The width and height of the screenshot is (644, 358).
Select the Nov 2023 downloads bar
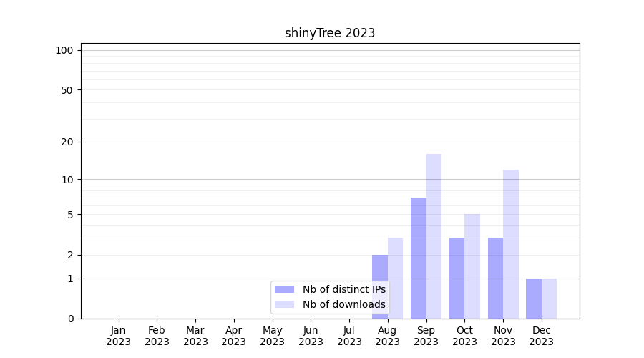pyautogui.click(x=511, y=243)
